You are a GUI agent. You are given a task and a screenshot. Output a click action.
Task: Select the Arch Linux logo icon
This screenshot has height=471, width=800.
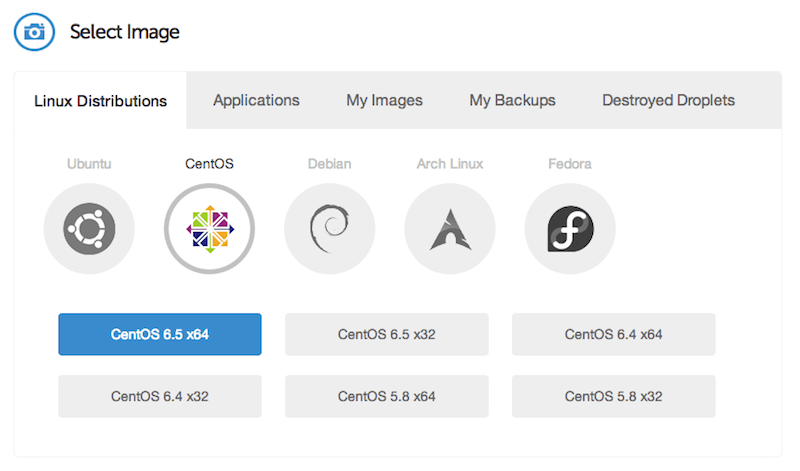pyautogui.click(x=449, y=230)
